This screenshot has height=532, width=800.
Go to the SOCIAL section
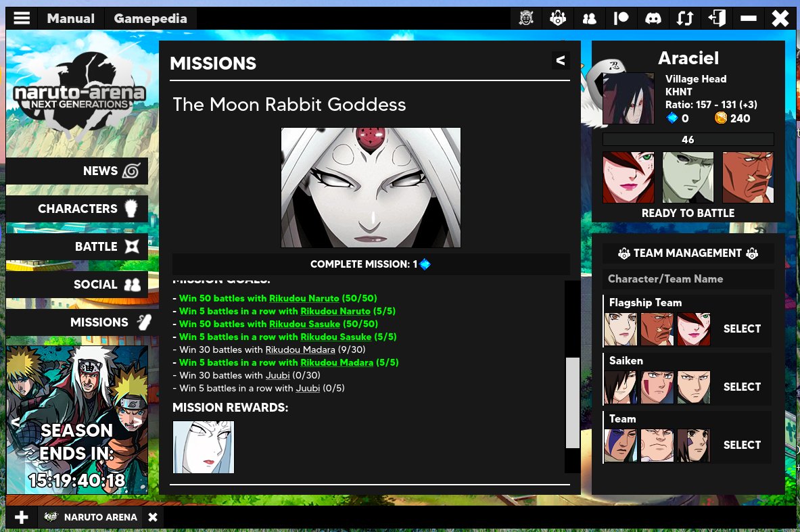click(x=77, y=284)
